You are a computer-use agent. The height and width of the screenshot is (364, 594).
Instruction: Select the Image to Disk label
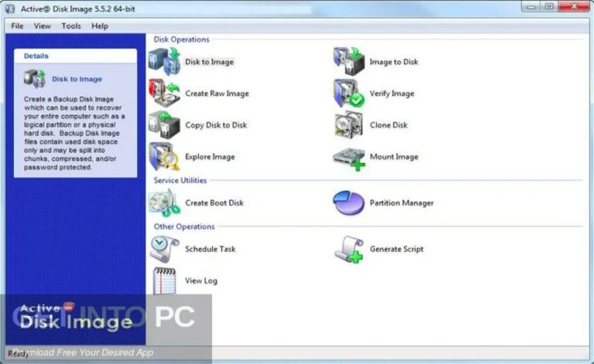394,62
